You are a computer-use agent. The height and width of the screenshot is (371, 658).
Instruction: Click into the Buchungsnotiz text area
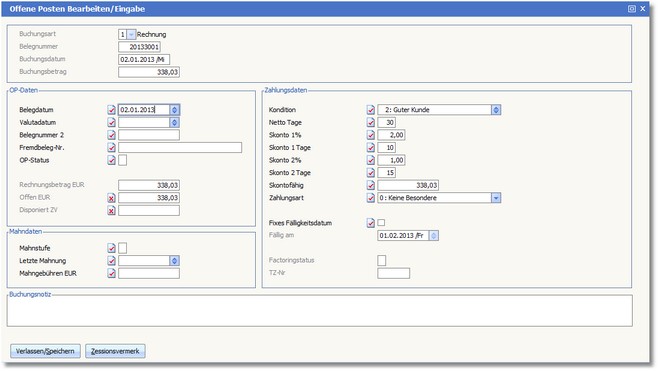[319, 311]
